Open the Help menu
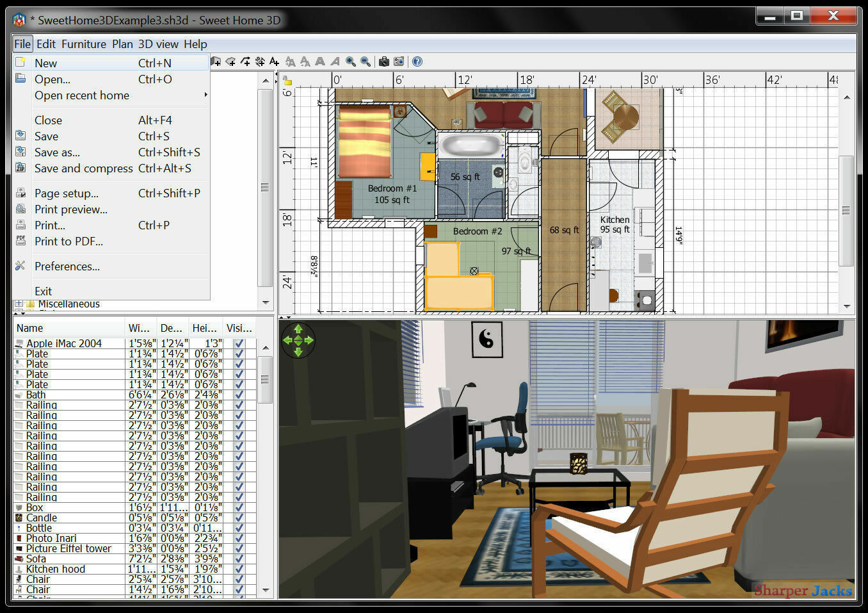The image size is (868, 613). coord(195,44)
